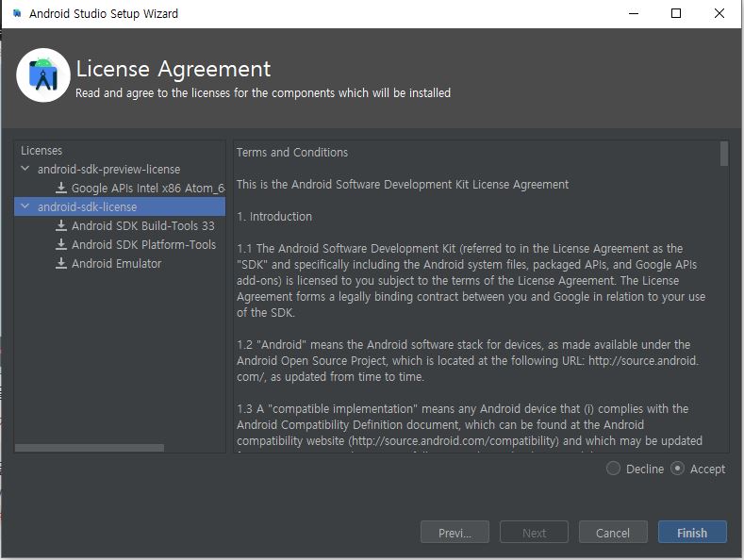Select the Decline radio button

coord(613,469)
